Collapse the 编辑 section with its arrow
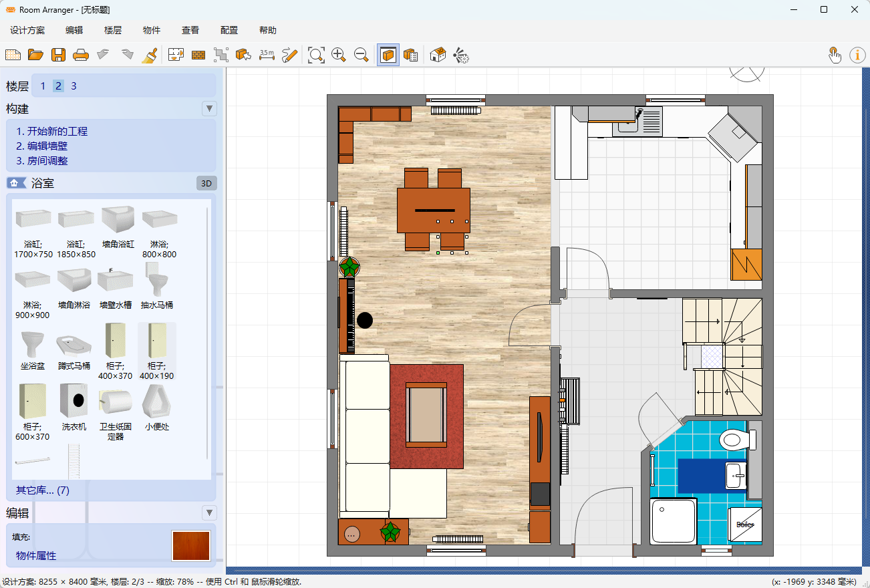Screen dimensions: 870x588 pos(210,512)
